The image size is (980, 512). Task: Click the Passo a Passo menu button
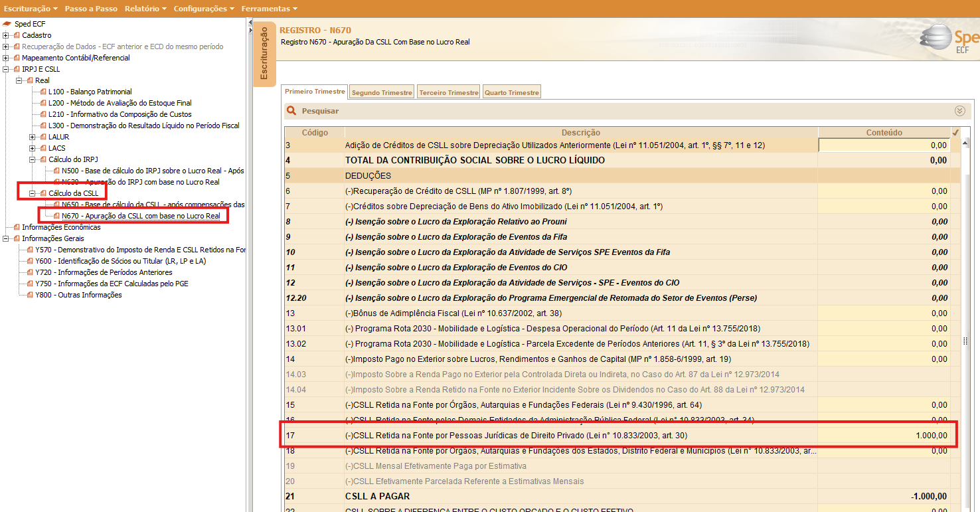(x=91, y=9)
